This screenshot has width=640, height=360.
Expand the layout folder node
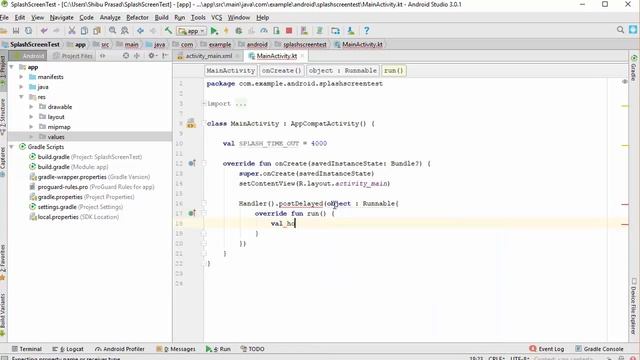[31, 117]
